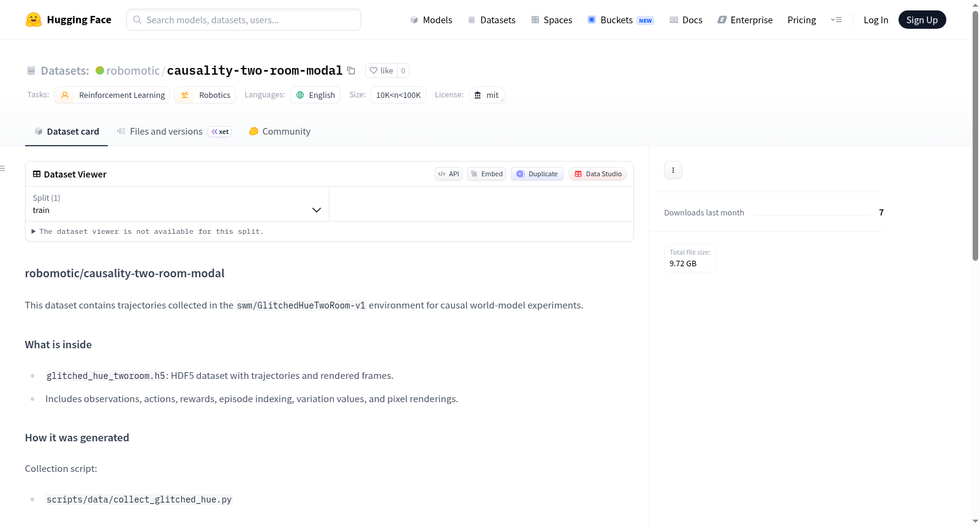Go to Spaces in top nav
The image size is (980, 527).
(551, 20)
